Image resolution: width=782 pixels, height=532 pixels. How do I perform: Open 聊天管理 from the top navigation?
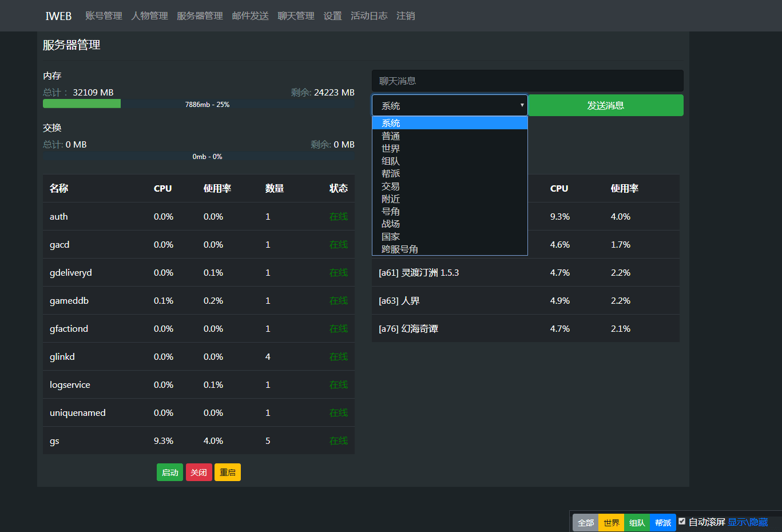[296, 15]
